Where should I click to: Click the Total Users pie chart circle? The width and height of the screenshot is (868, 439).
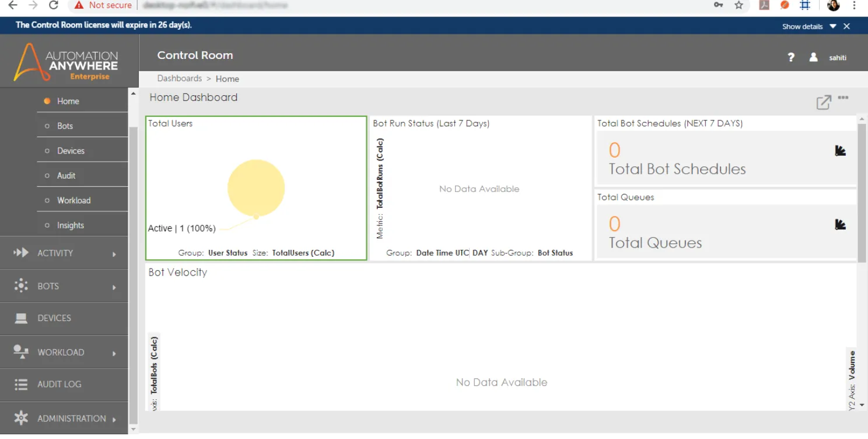(256, 188)
